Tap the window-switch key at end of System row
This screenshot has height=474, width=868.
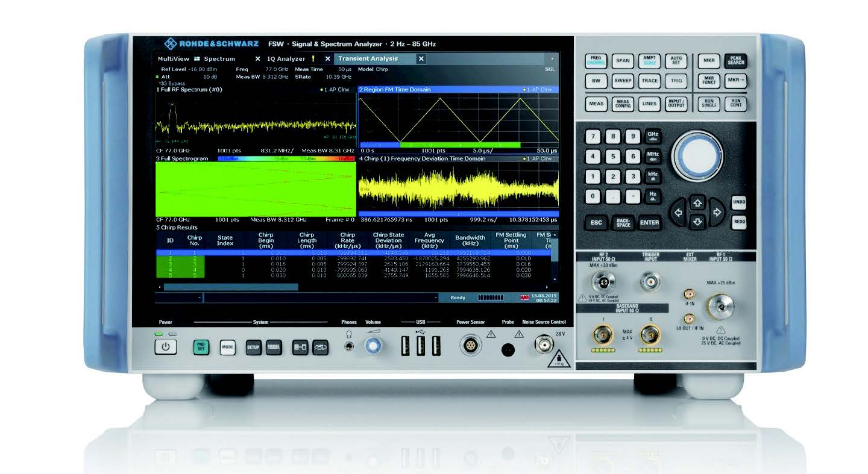(319, 347)
